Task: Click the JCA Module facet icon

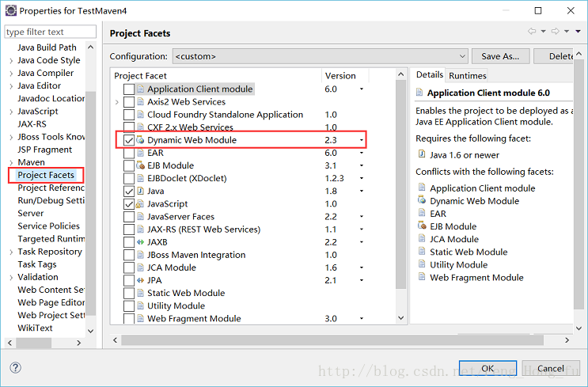Action: (140, 267)
